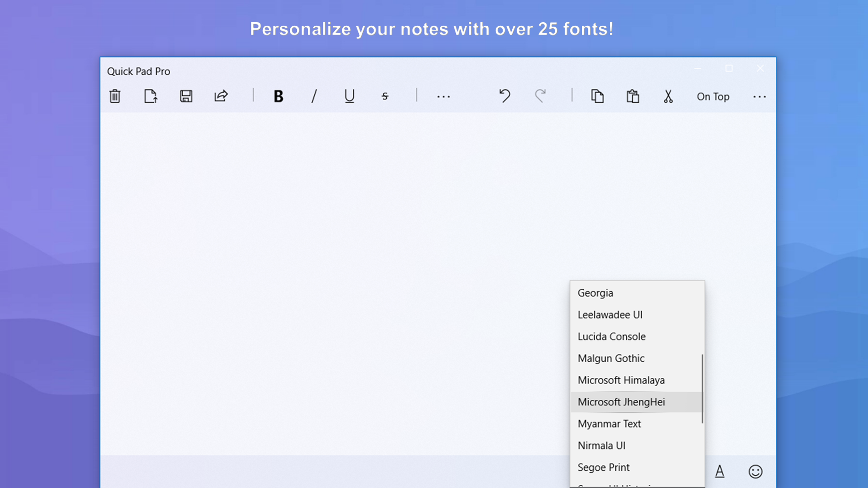868x488 pixels.
Task: Toggle underline formatting
Action: [349, 96]
